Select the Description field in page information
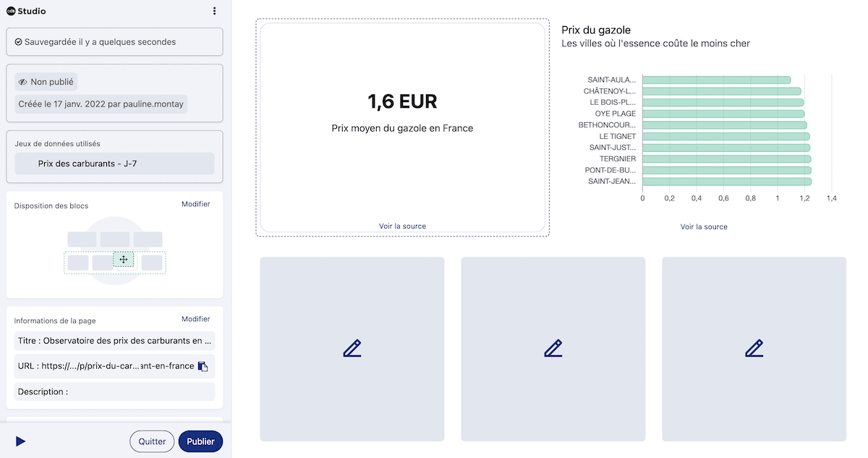868x458 pixels. coord(114,392)
